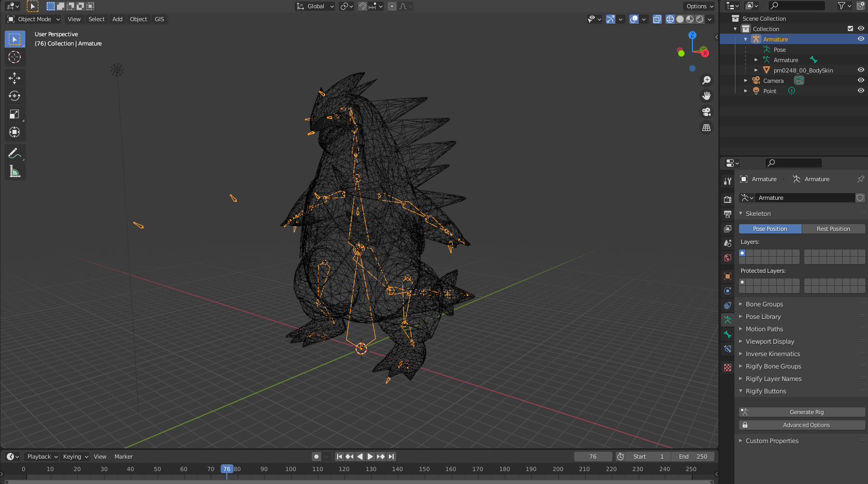Hide the Point light in outliner

[861, 91]
